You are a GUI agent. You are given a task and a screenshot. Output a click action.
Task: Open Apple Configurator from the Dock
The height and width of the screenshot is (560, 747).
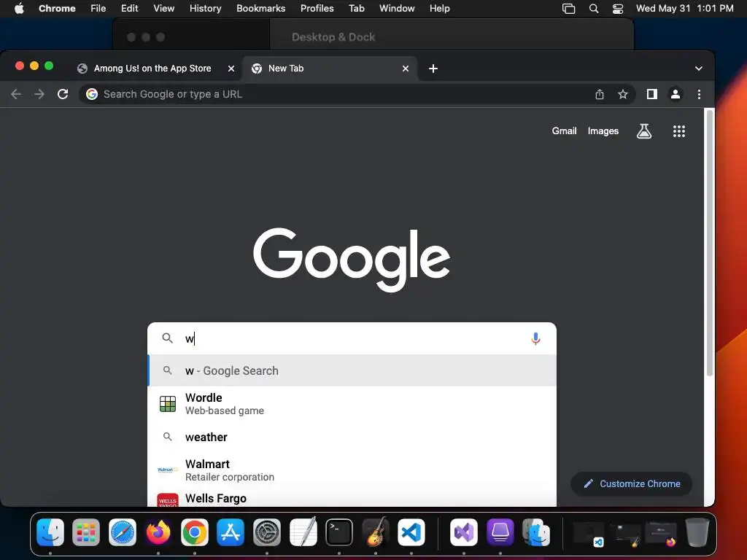click(x=500, y=532)
